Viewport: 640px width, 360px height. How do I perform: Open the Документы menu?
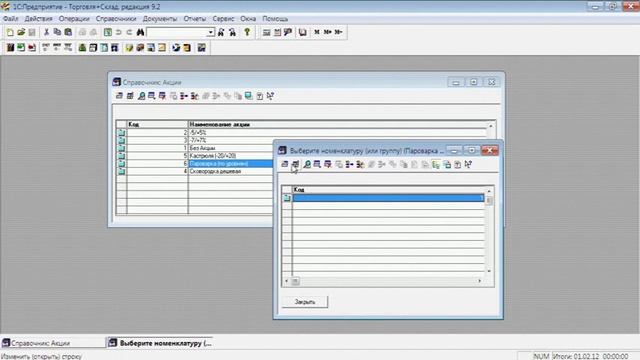(x=160, y=19)
